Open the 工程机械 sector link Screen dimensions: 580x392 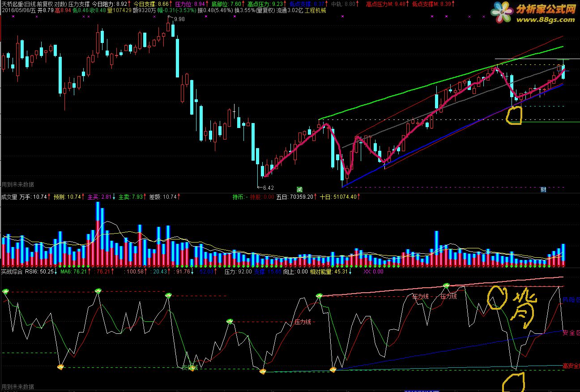316,10
